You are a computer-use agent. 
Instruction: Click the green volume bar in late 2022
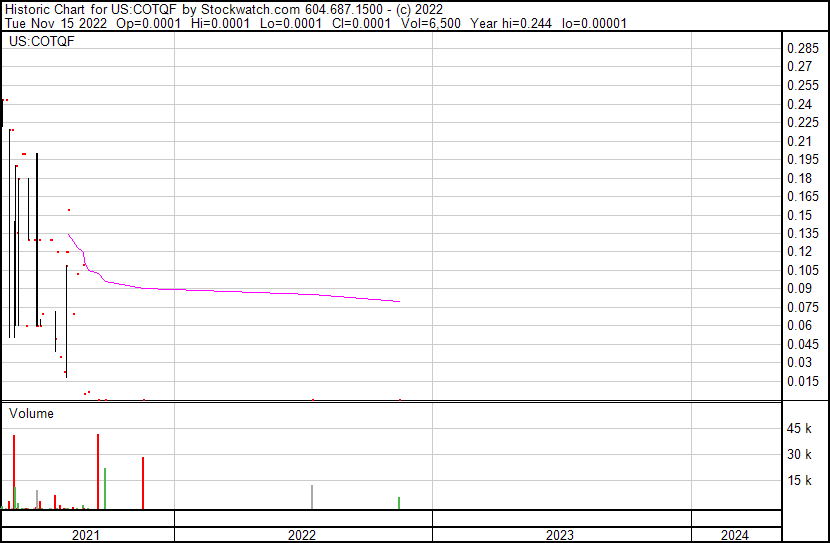[399, 503]
